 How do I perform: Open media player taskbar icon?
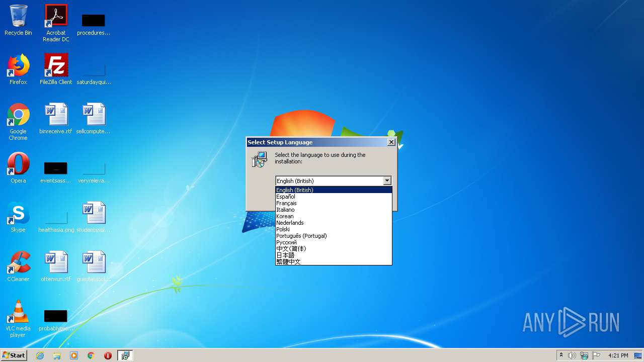point(74,355)
